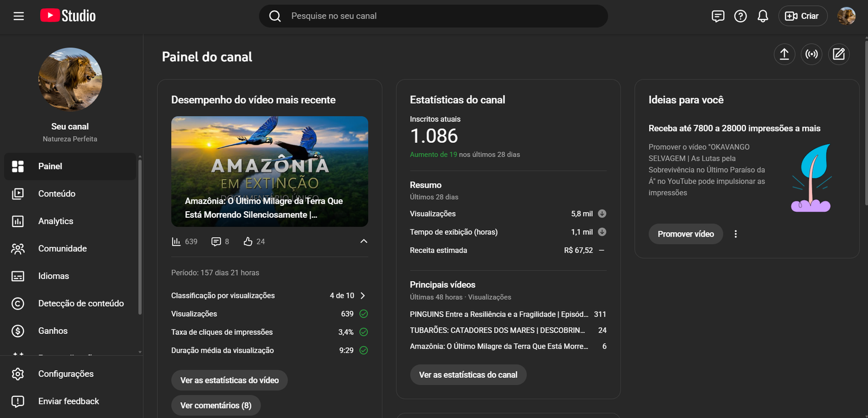Go to Analytics in the sidebar
This screenshot has height=418, width=868.
55,221
